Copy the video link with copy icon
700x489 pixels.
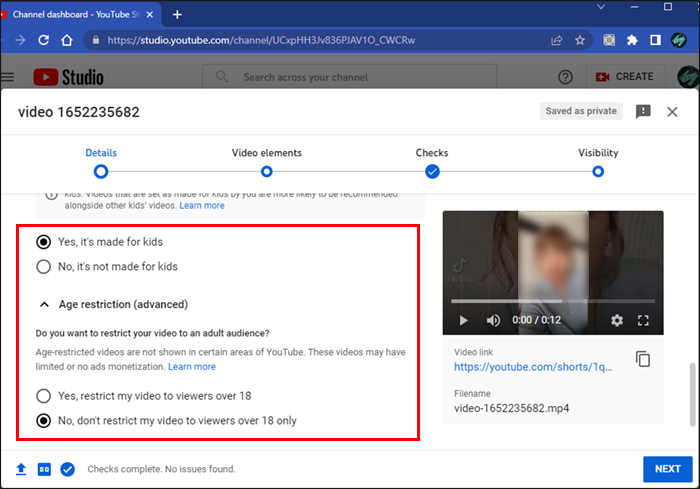[x=643, y=359]
